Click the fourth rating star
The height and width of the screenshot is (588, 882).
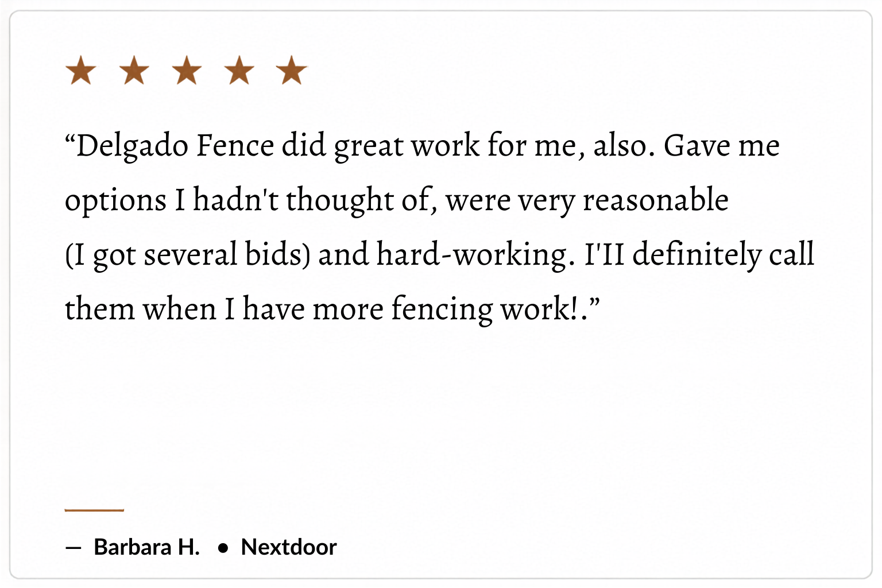[239, 71]
